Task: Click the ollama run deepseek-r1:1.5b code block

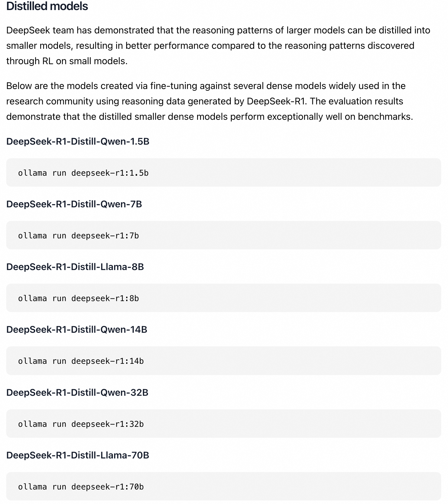Action: [x=83, y=173]
